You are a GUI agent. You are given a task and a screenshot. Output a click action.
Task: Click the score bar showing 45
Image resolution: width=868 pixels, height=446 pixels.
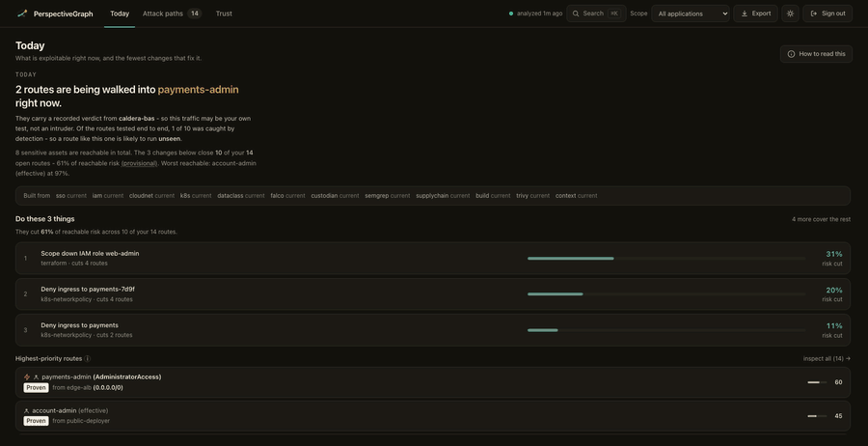817,416
